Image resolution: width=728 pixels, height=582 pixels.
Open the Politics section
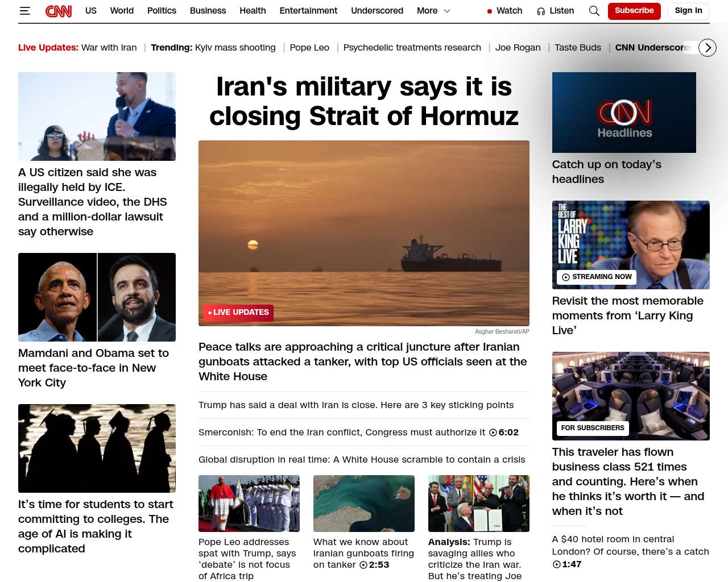[x=162, y=11]
